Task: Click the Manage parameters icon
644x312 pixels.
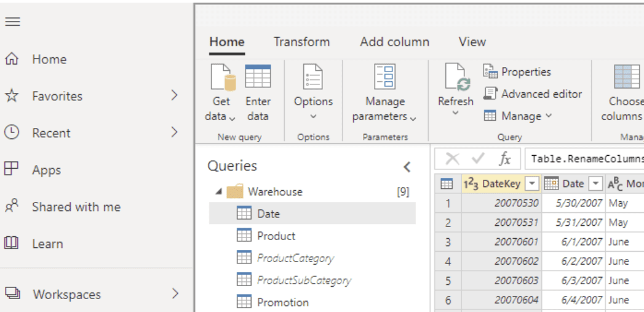Action: (x=385, y=78)
